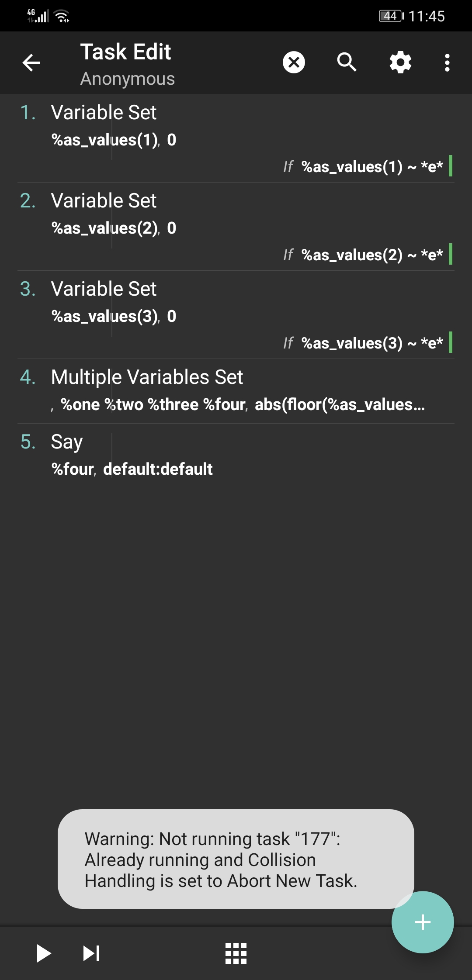Open task settings gear icon
The image size is (472, 980).
tap(400, 62)
